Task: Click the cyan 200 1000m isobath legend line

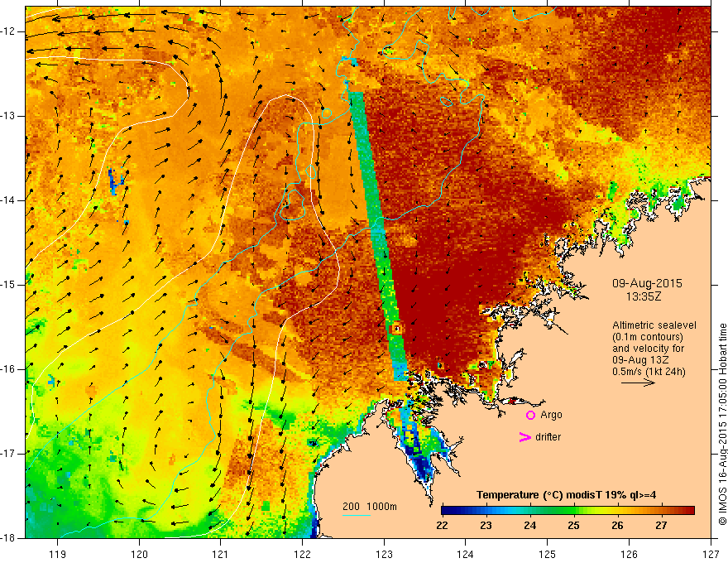Action: point(357,515)
